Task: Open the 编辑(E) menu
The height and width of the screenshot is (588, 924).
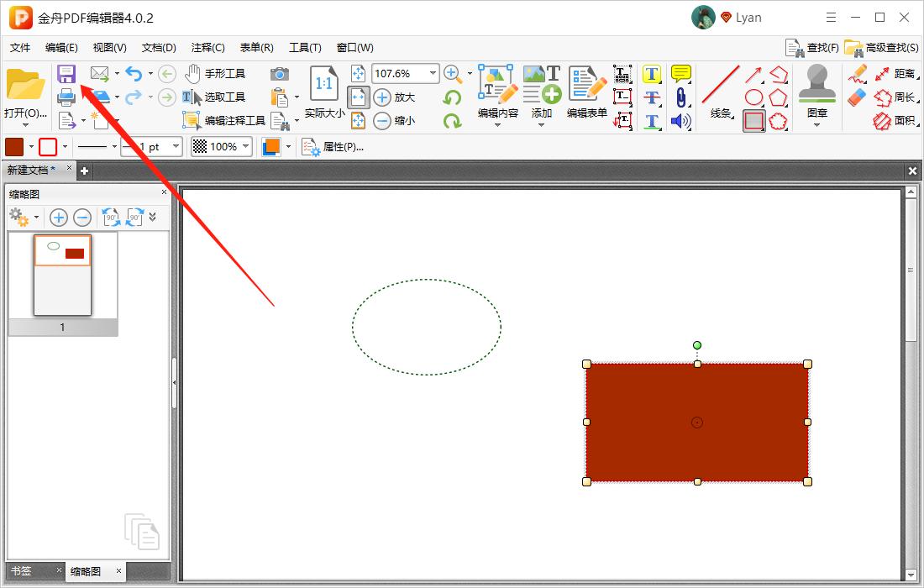Action: pyautogui.click(x=61, y=48)
